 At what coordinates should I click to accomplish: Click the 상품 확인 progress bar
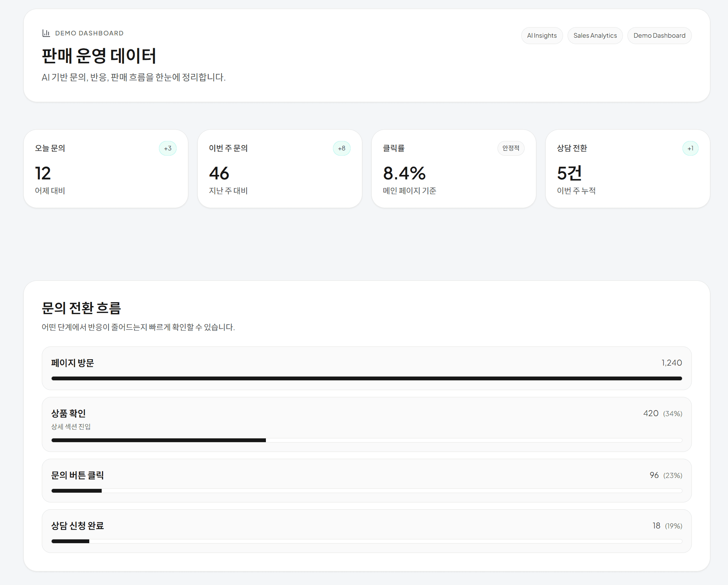coord(366,440)
